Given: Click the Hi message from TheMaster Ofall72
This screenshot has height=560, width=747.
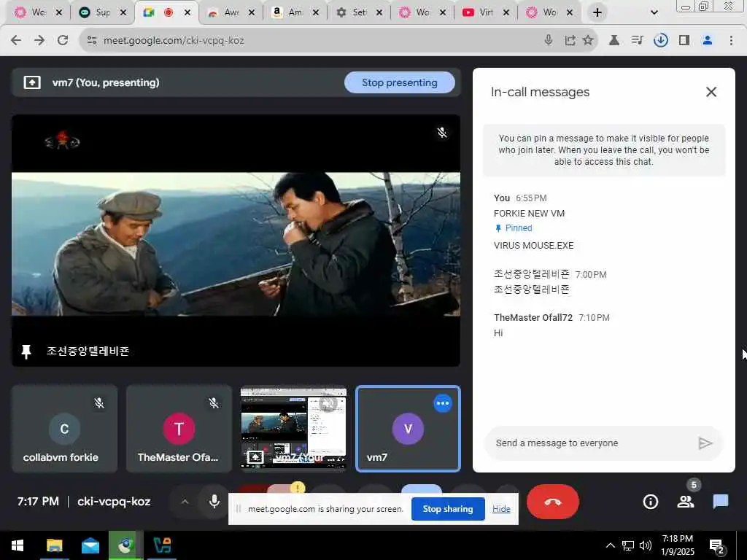Looking at the screenshot, I should pyautogui.click(x=498, y=333).
